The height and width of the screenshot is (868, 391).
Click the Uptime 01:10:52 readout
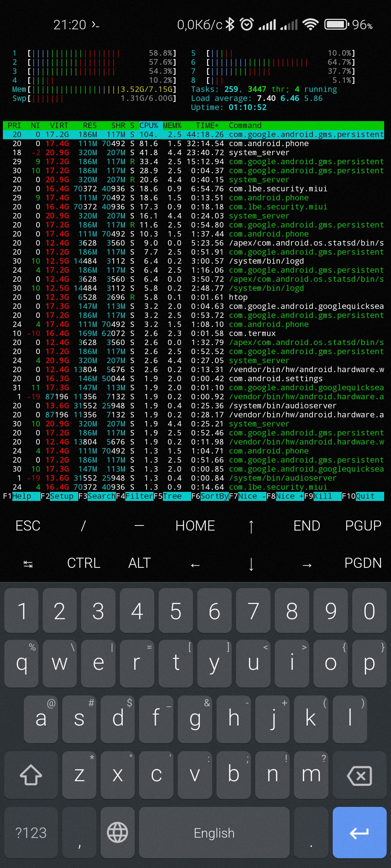pos(229,107)
